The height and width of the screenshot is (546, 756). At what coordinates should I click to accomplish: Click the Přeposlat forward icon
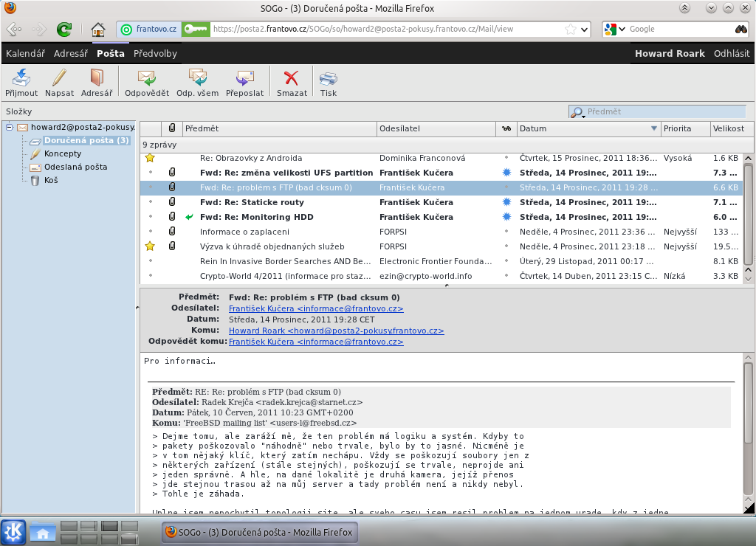pyautogui.click(x=244, y=78)
